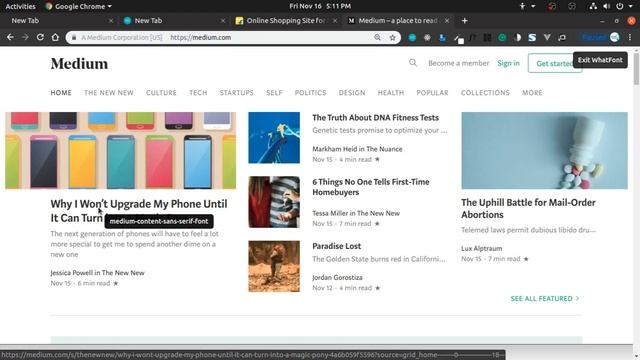
Task: Open the TECH section
Action: 198,93
